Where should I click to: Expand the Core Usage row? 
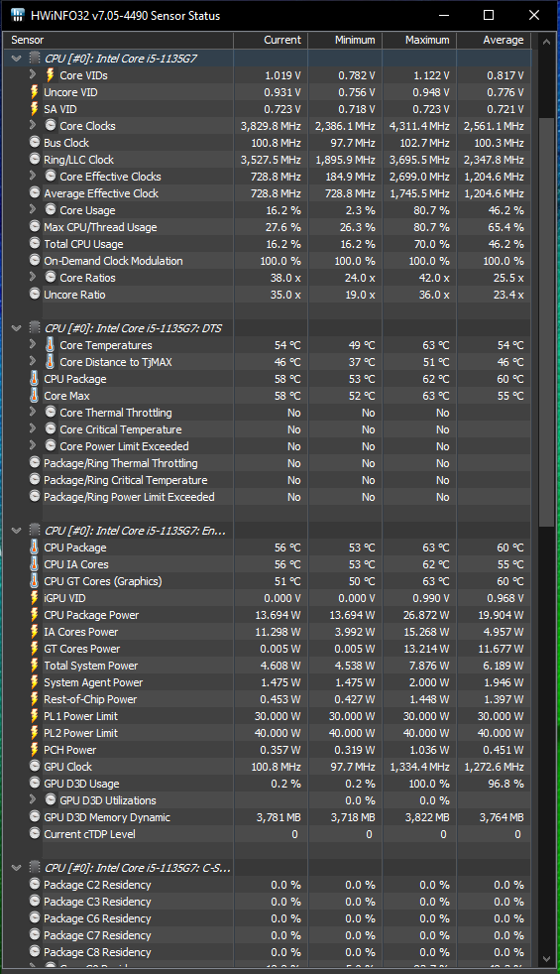coord(33,210)
